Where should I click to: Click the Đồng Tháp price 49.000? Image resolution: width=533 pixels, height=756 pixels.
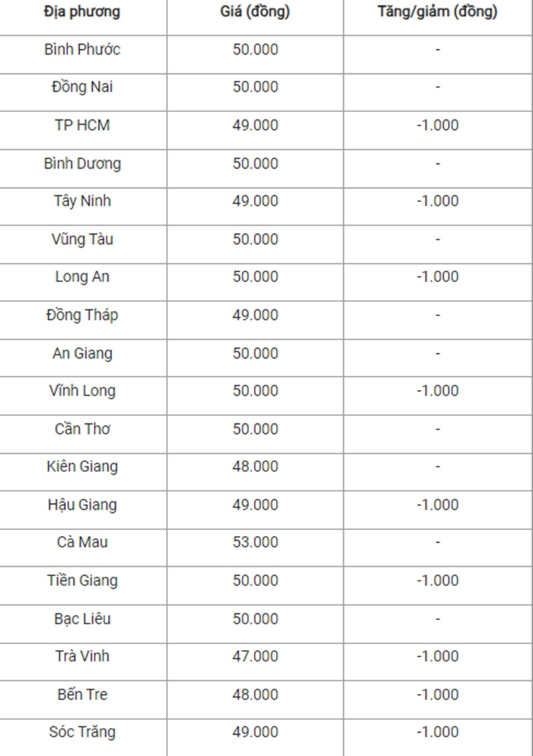click(255, 315)
